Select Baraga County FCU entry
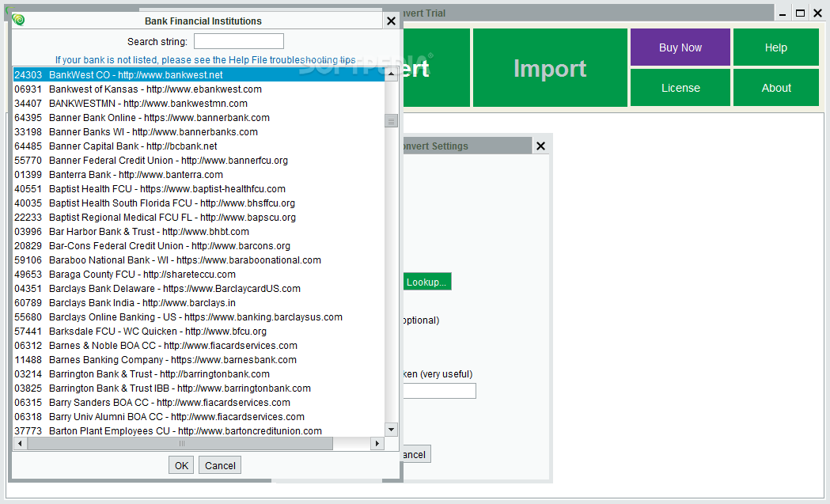 click(199, 275)
